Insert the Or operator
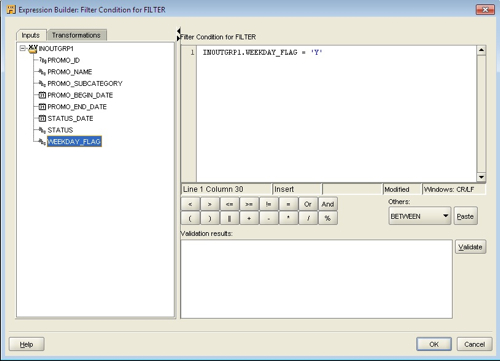The height and width of the screenshot is (361, 500). pyautogui.click(x=308, y=204)
